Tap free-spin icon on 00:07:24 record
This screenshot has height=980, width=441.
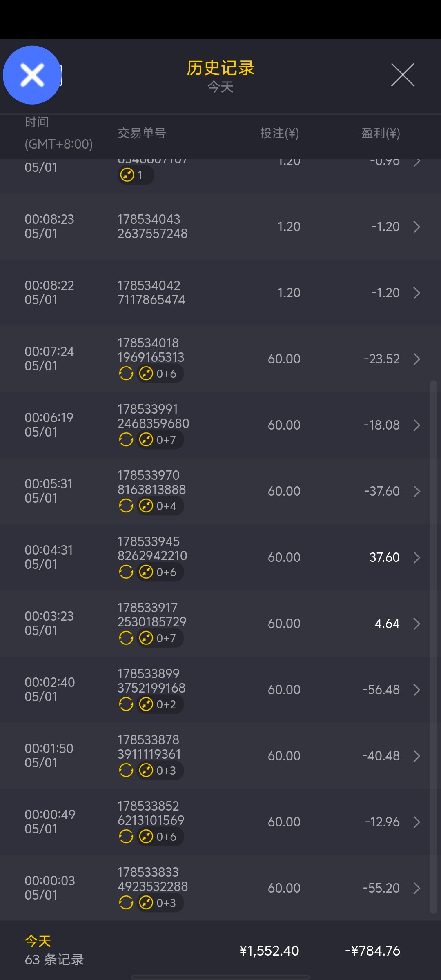tap(146, 374)
